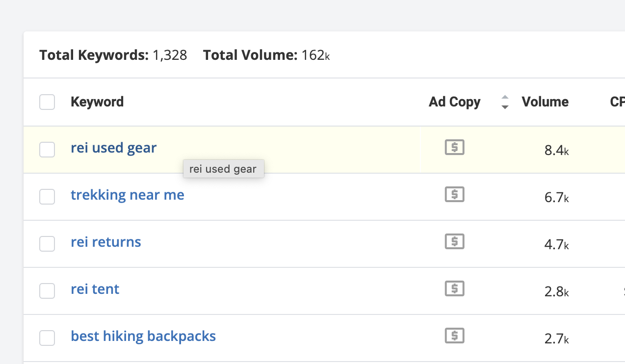Open the rei tent keyword link
The width and height of the screenshot is (625, 364).
pyautogui.click(x=95, y=289)
